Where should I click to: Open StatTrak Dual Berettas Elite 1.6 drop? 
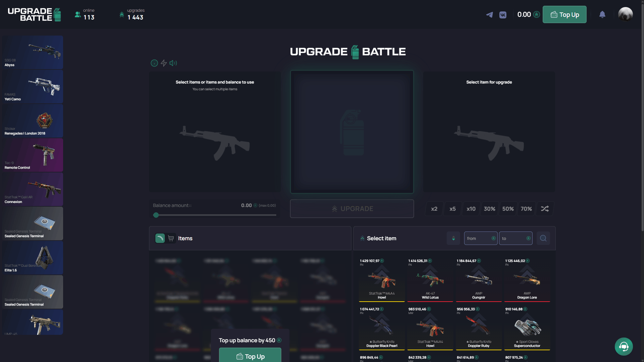click(x=33, y=258)
